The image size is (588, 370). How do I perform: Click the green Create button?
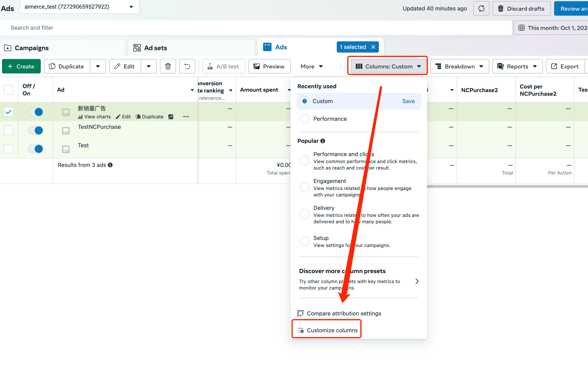pos(21,66)
